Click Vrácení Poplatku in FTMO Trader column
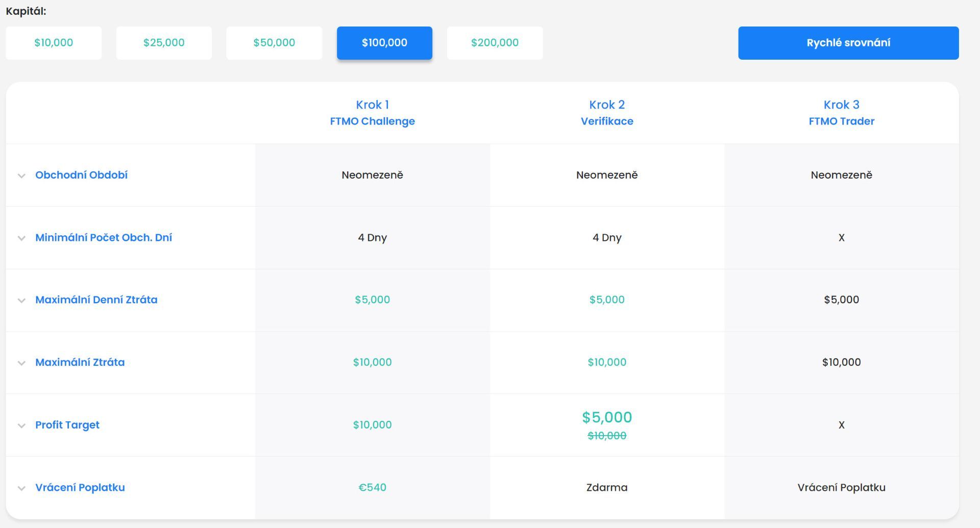980x528 pixels. pos(842,488)
